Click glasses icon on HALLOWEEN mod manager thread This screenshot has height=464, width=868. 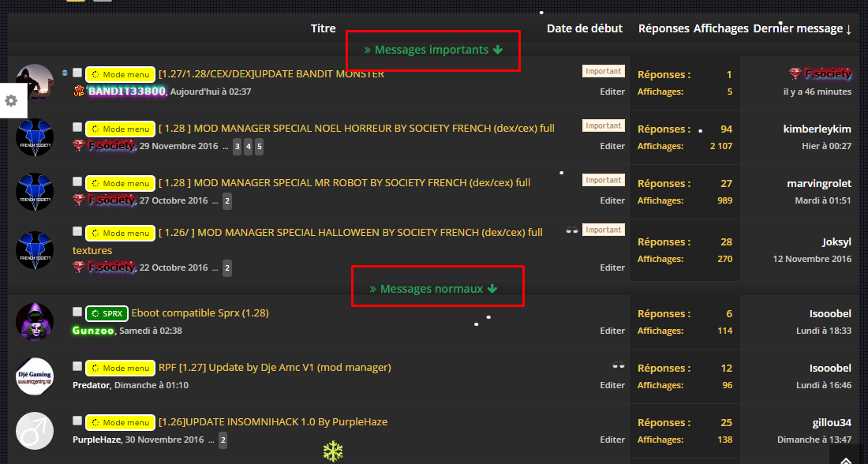click(572, 230)
